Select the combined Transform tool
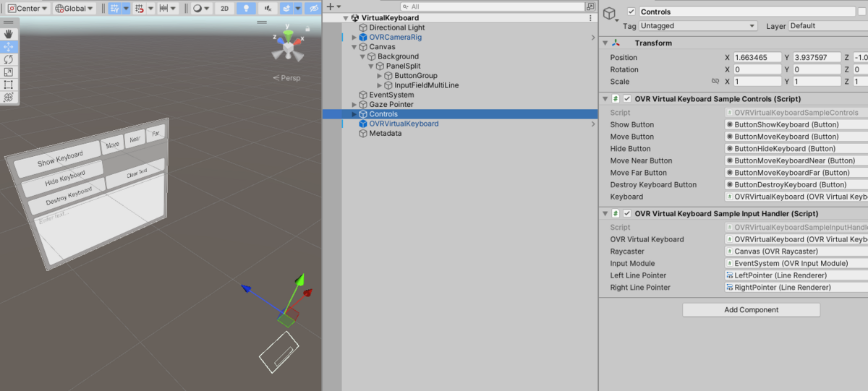The height and width of the screenshot is (391, 868). [x=9, y=98]
